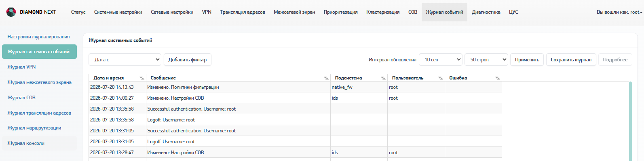This screenshot has height=161, width=644.
Task: Change the 10 сек refresh interval dropdown
Action: 441,60
